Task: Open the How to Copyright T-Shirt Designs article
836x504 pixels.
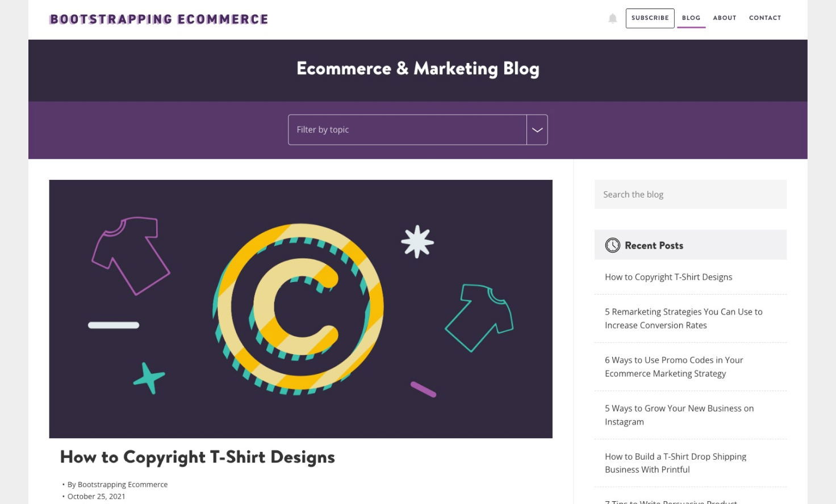Action: click(x=668, y=277)
